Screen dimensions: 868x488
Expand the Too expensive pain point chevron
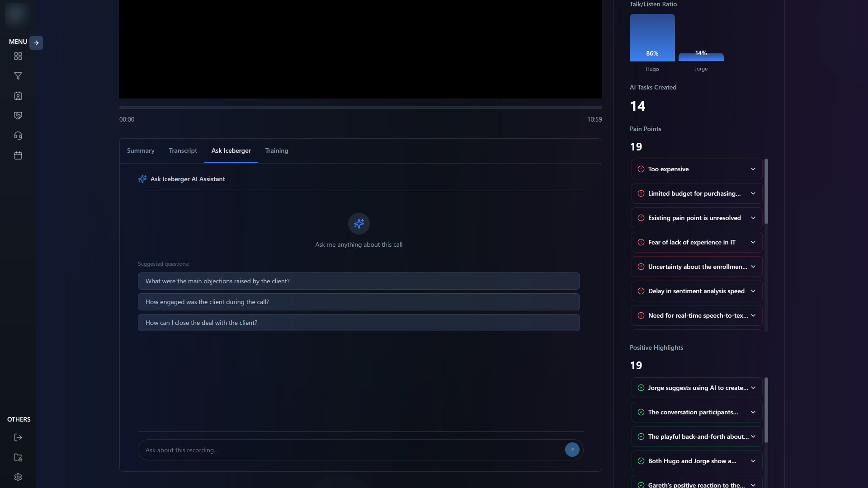click(x=753, y=169)
